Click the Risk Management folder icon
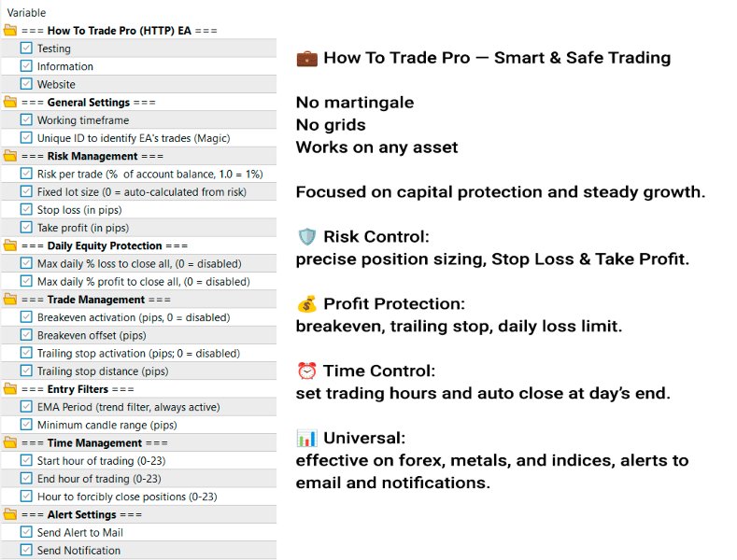 (x=10, y=156)
